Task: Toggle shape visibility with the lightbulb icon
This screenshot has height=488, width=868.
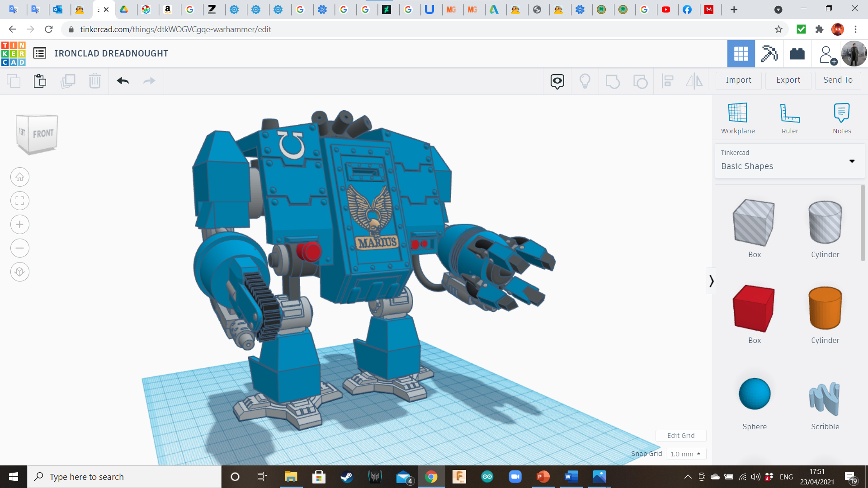Action: [x=585, y=81]
